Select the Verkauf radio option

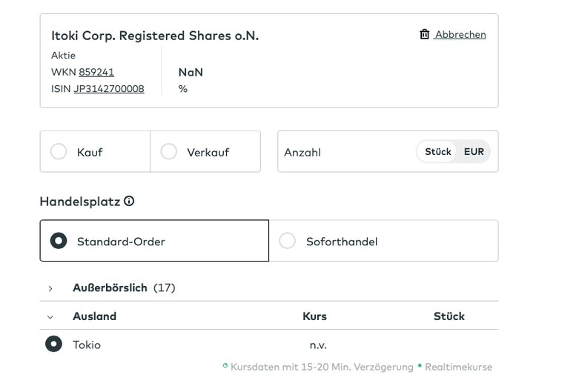point(169,152)
